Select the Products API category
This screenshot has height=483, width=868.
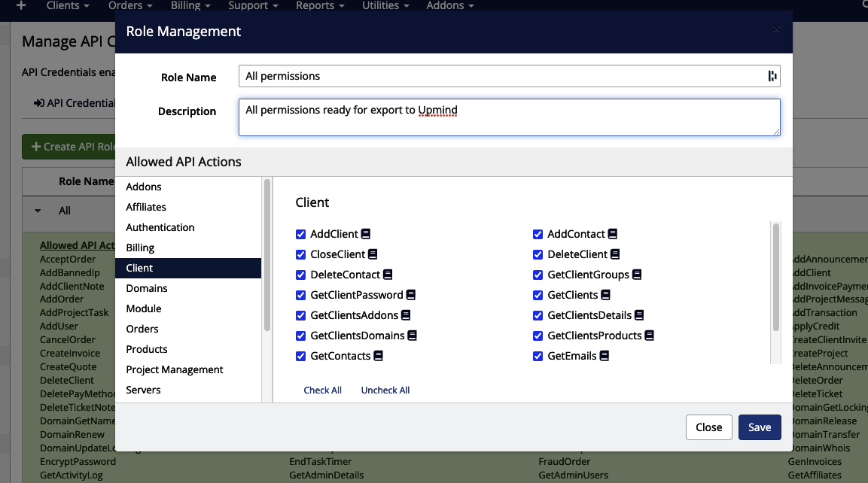pyautogui.click(x=188, y=349)
